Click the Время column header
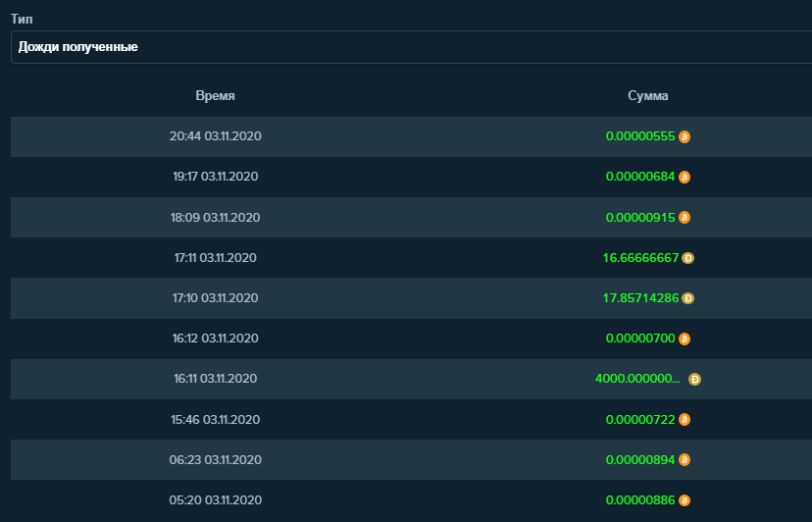Image resolution: width=812 pixels, height=522 pixels. click(215, 96)
